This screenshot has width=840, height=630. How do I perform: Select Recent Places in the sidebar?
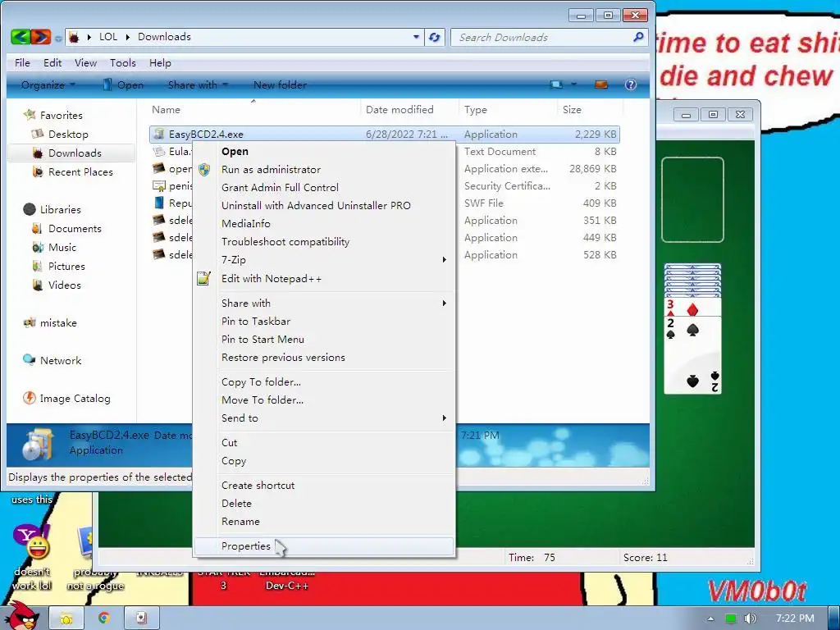pos(80,172)
